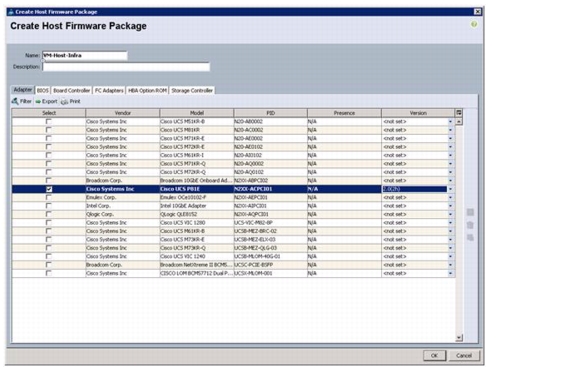Check the box for Cisco UCS M51KR-B
Viewport: 576px width, 371px height.
[48, 121]
